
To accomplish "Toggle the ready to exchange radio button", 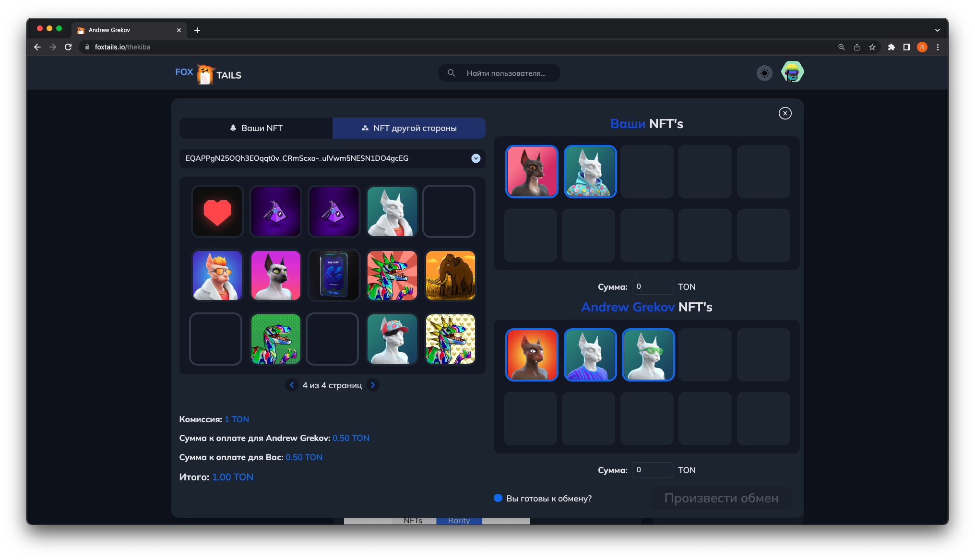I will pos(498,498).
